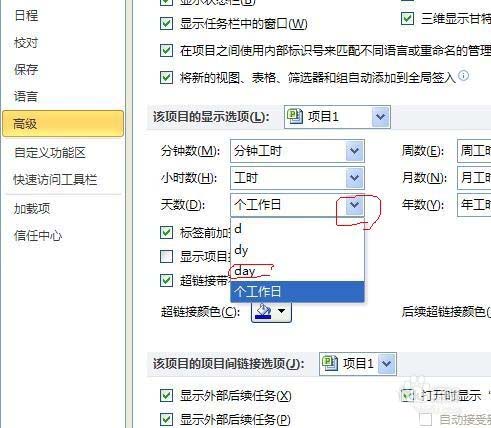The height and width of the screenshot is (428, 491).
Task: Select 'day' from the days dropdown list
Action: 297,271
